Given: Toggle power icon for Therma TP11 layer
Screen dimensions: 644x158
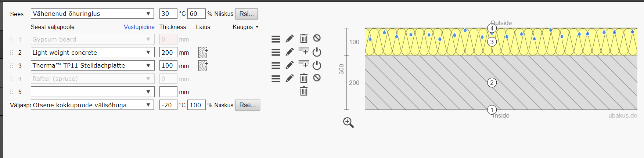Looking at the screenshot, I should click(x=317, y=65).
